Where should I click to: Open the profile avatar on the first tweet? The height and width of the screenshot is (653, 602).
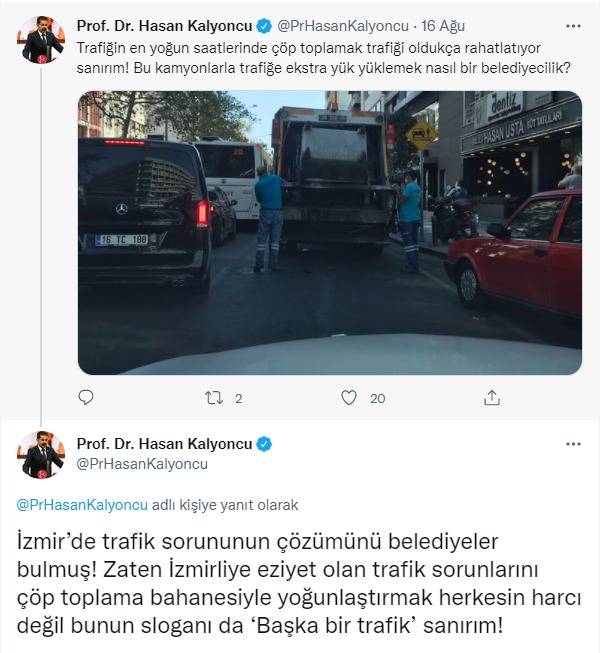pyautogui.click(x=41, y=40)
